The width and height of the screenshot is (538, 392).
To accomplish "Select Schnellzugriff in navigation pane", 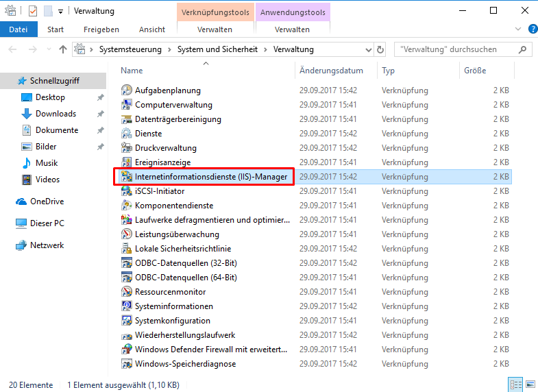I will (53, 81).
